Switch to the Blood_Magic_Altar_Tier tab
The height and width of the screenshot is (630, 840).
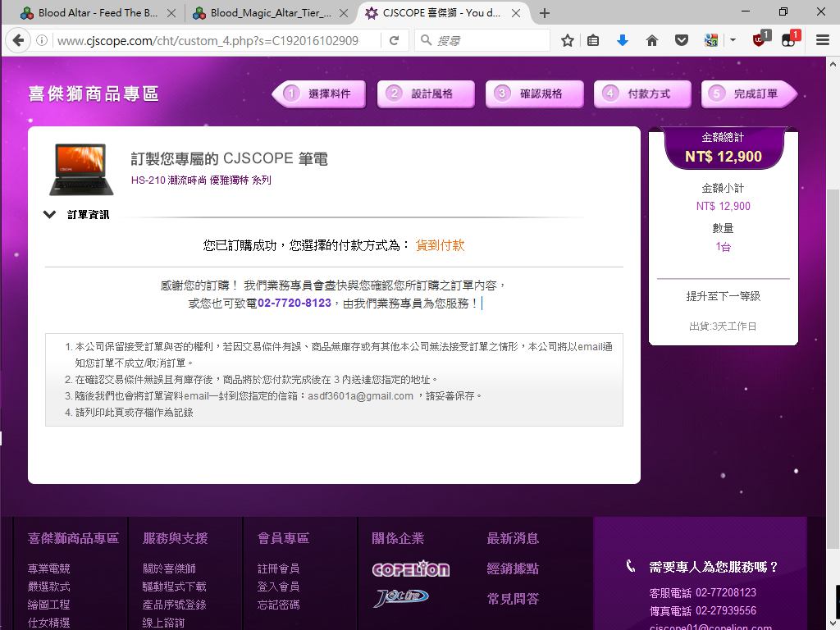[x=271, y=13]
